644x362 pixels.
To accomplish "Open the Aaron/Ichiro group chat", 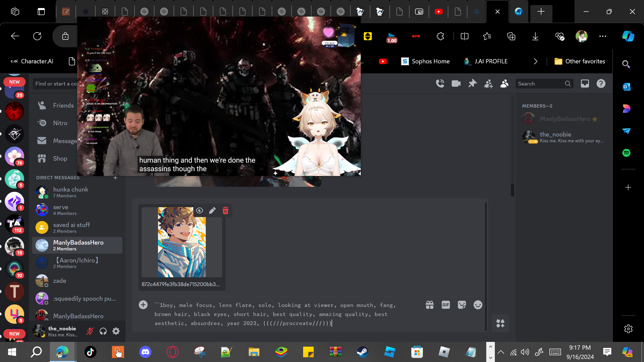I will pos(77,263).
